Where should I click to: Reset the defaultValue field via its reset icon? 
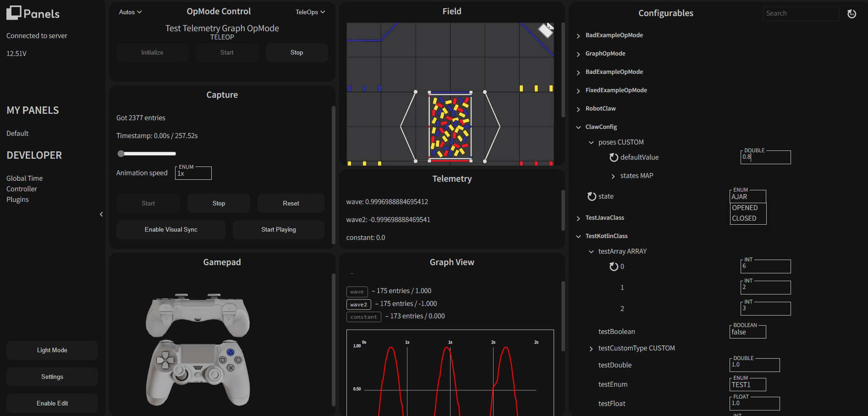(614, 157)
